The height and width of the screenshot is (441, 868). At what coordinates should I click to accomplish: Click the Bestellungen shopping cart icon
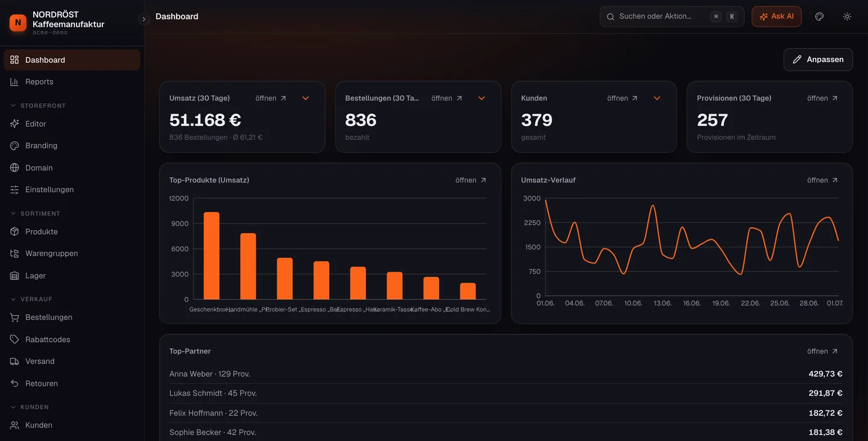[x=14, y=317]
